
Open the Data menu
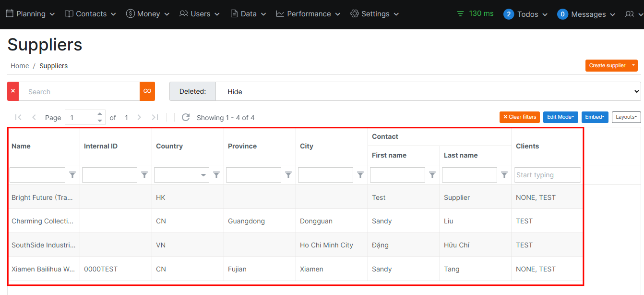(248, 14)
